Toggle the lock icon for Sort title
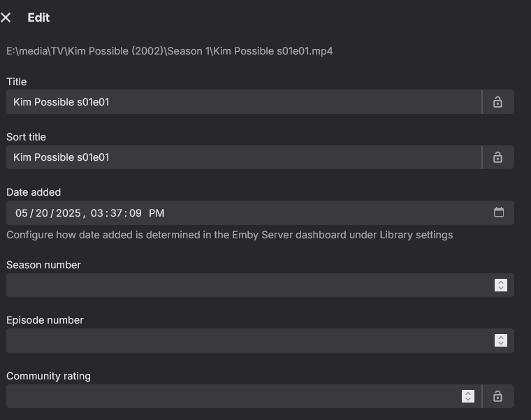Screen dimensions: 531x420 pos(497,157)
